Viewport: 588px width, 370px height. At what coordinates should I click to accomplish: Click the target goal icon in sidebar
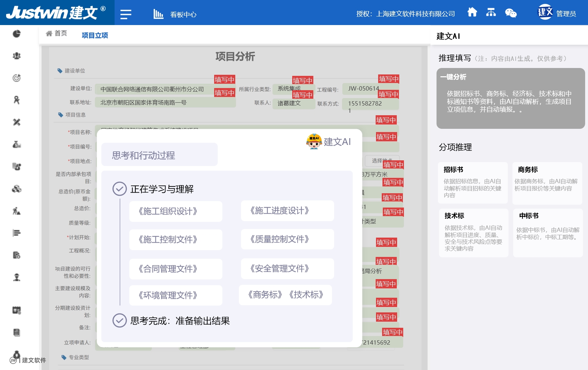click(16, 77)
